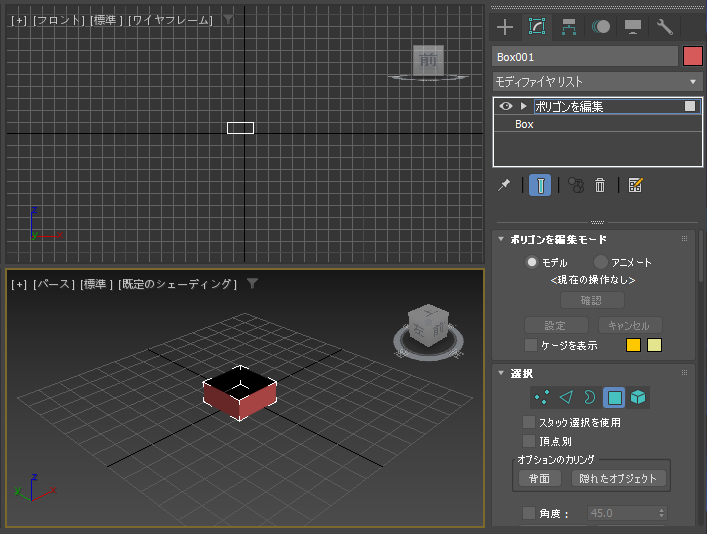Collapse the ポリゴンを編集モード rollout
The width and height of the screenshot is (707, 534).
point(501,239)
